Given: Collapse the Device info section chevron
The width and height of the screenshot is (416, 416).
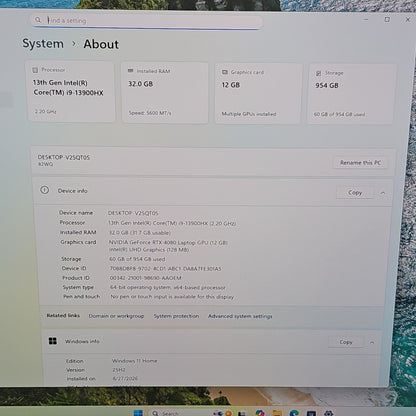Looking at the screenshot, I should pyautogui.click(x=383, y=193).
